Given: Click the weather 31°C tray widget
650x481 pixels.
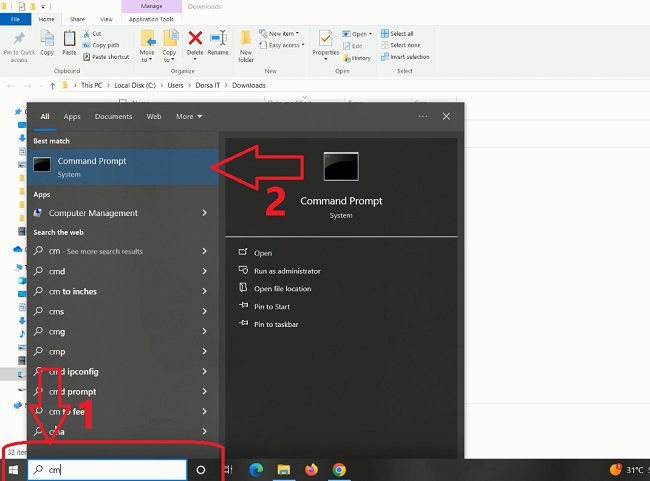Looking at the screenshot, I should pos(628,469).
